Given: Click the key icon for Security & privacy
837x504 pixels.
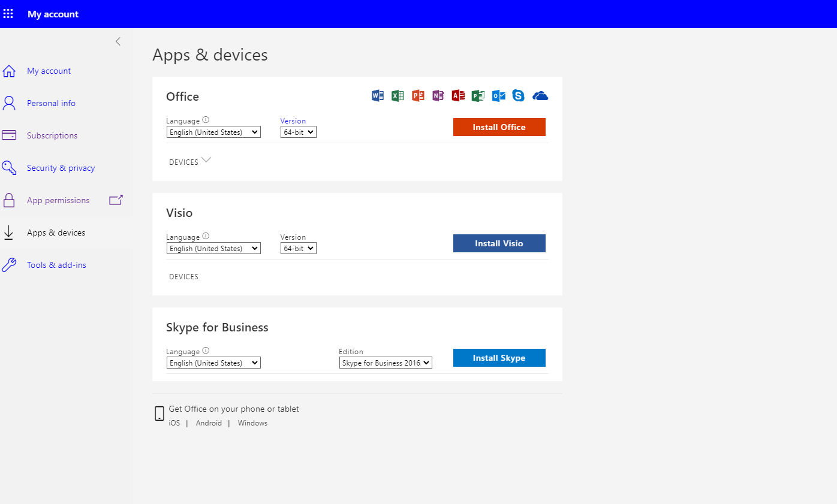Looking at the screenshot, I should 9,168.
